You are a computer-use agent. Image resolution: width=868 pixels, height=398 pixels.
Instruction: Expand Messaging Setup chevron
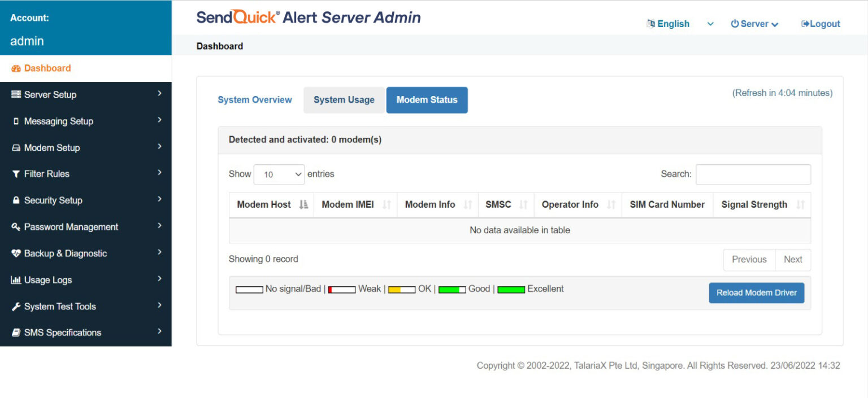[x=160, y=120]
